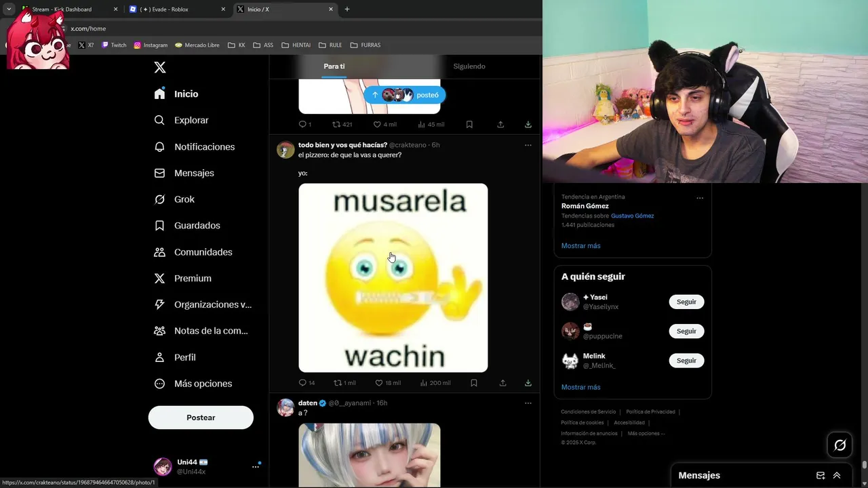Screen dimensions: 868x488
Task: Open Uni44 account profile avatar
Action: [x=163, y=466]
